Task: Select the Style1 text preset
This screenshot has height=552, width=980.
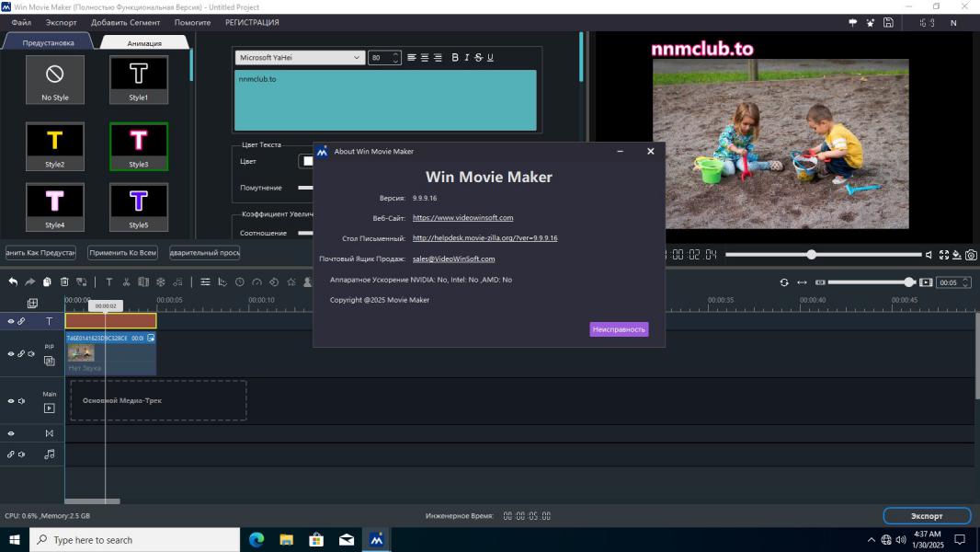Action: (x=139, y=79)
